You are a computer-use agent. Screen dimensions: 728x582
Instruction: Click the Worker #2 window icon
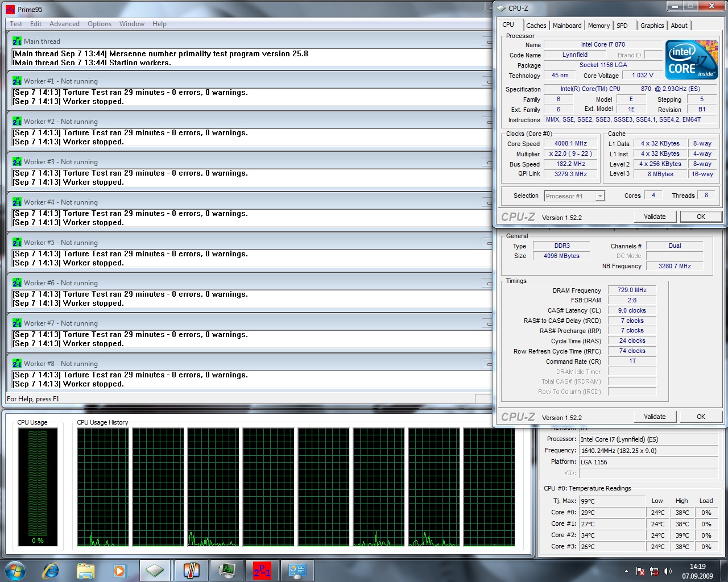[x=17, y=121]
